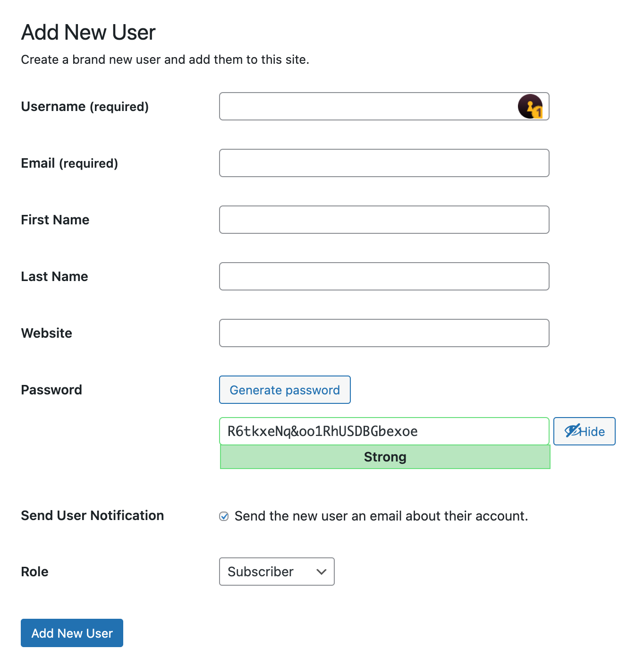Screen dimensions: 644x666
Task: Click the "Website" field label
Action: coord(47,333)
